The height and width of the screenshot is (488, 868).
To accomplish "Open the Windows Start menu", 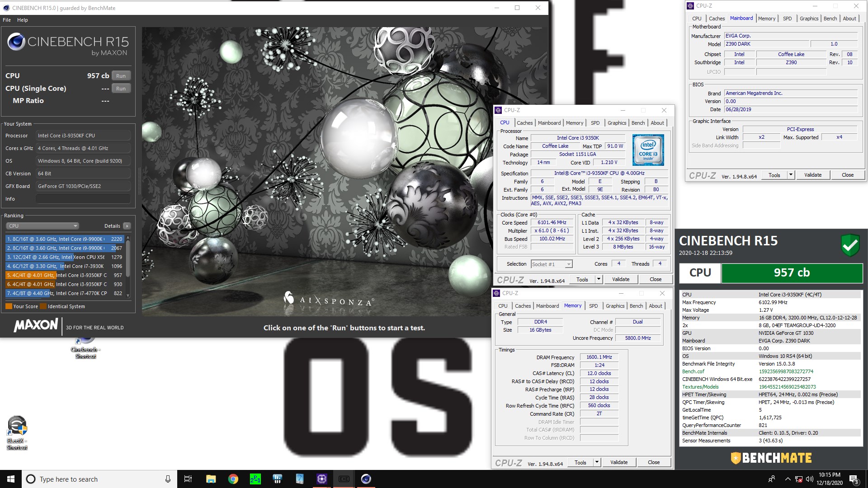I will [x=11, y=479].
